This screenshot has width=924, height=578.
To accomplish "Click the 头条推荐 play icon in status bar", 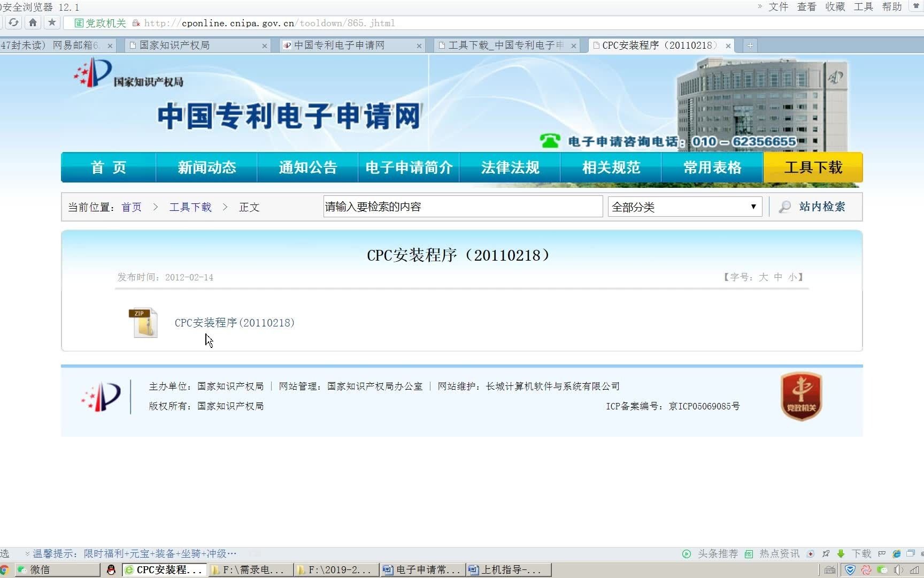I will click(x=687, y=554).
